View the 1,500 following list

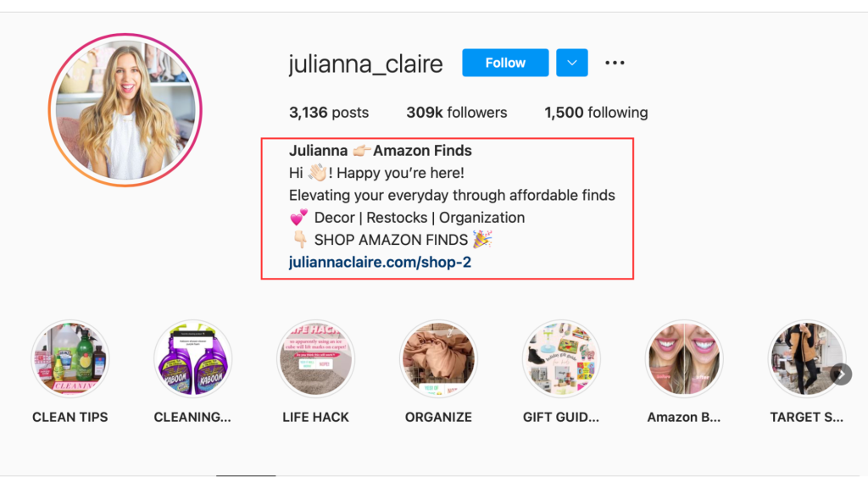click(596, 113)
